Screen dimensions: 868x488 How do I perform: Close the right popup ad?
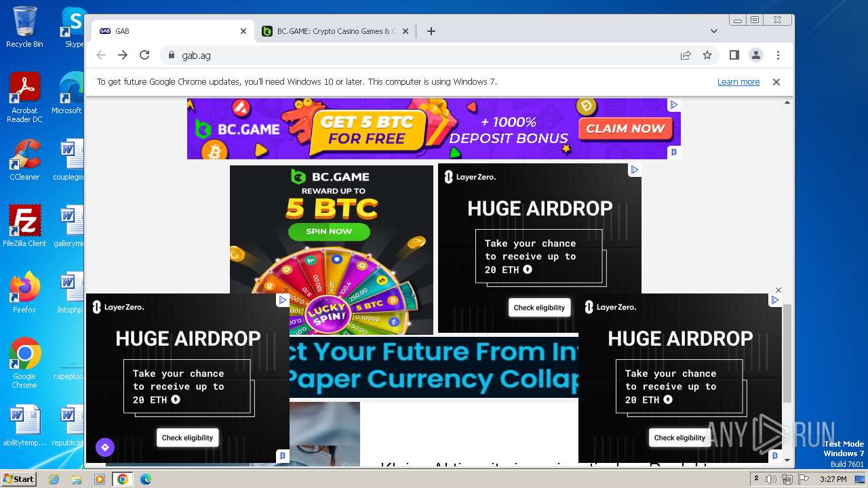[x=778, y=290]
